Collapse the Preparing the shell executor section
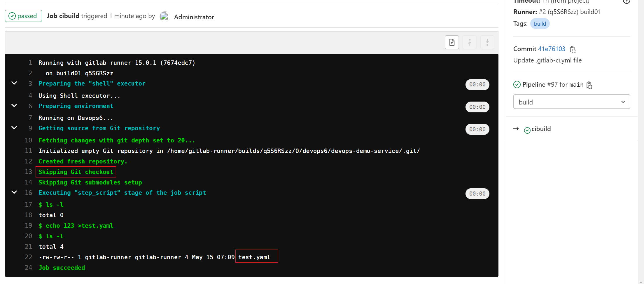The width and height of the screenshot is (644, 284). 14,83
